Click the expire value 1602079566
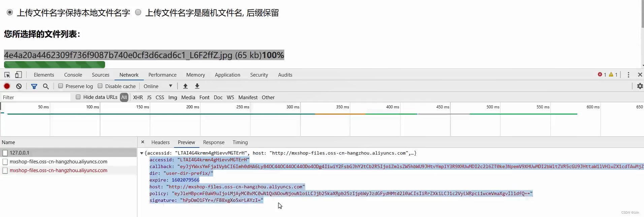 coord(186,180)
